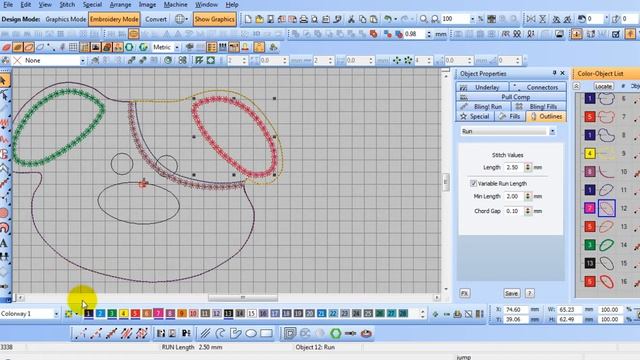Switch to the Underlay tab
Screen dimensions: 640x360
click(x=482, y=87)
